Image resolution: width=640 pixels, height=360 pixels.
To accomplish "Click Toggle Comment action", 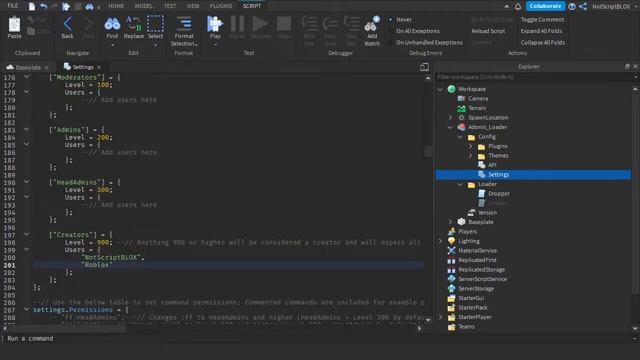I will 542,20.
